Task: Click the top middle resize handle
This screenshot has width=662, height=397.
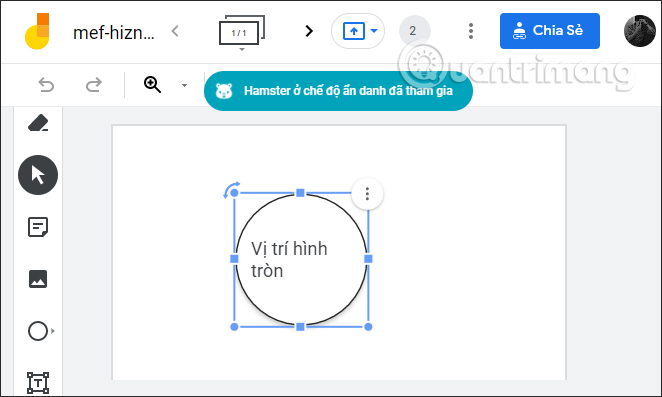Action: [x=300, y=193]
